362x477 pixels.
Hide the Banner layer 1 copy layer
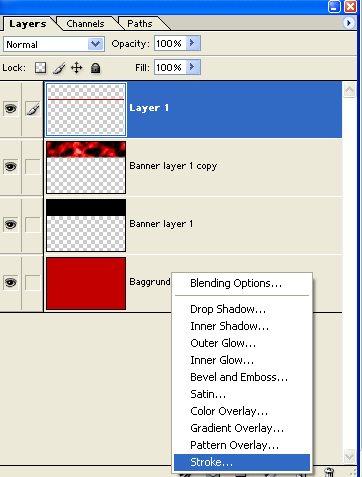[x=10, y=166]
